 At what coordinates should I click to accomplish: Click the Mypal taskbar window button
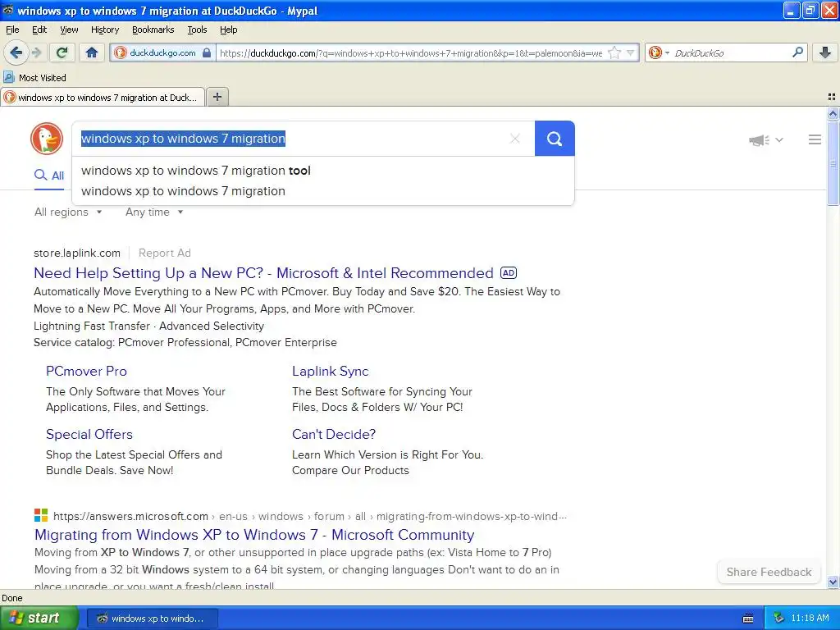(x=152, y=619)
